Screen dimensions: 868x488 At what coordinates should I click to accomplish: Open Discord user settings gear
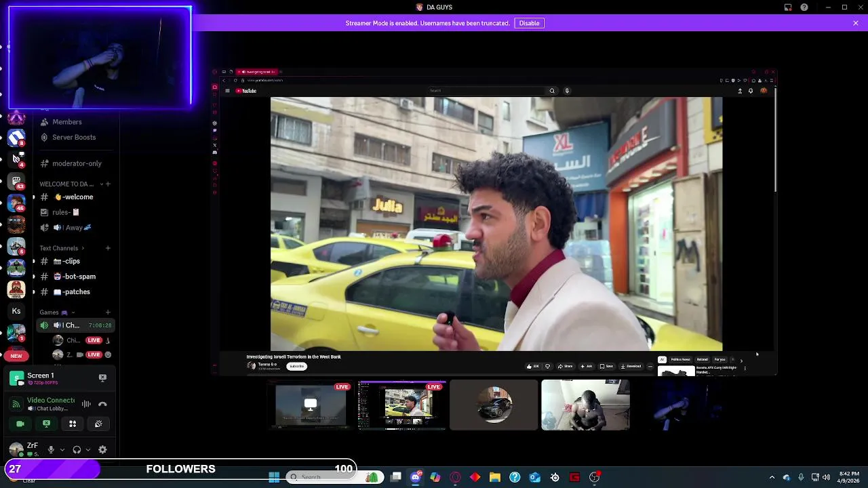[102, 450]
